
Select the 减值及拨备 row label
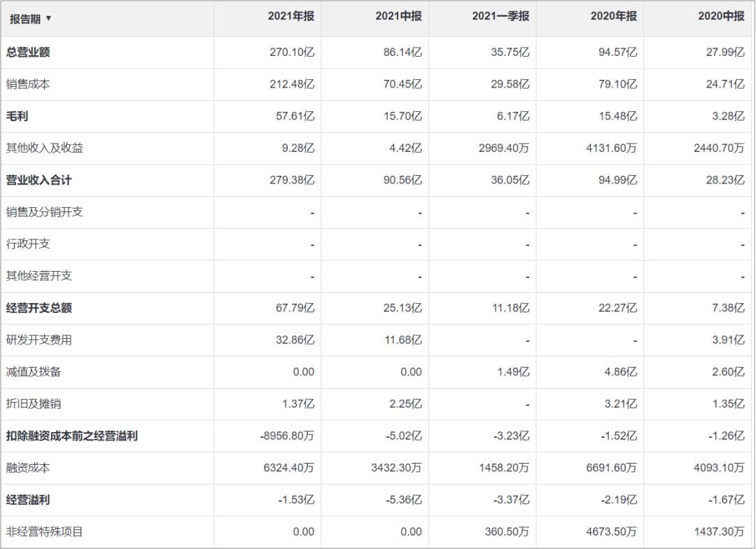point(34,372)
